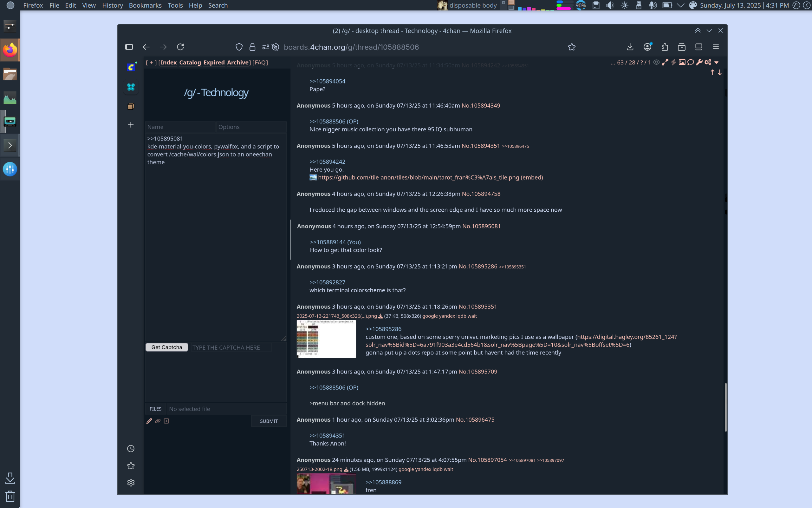Click the add-post plus square icon

(166, 421)
